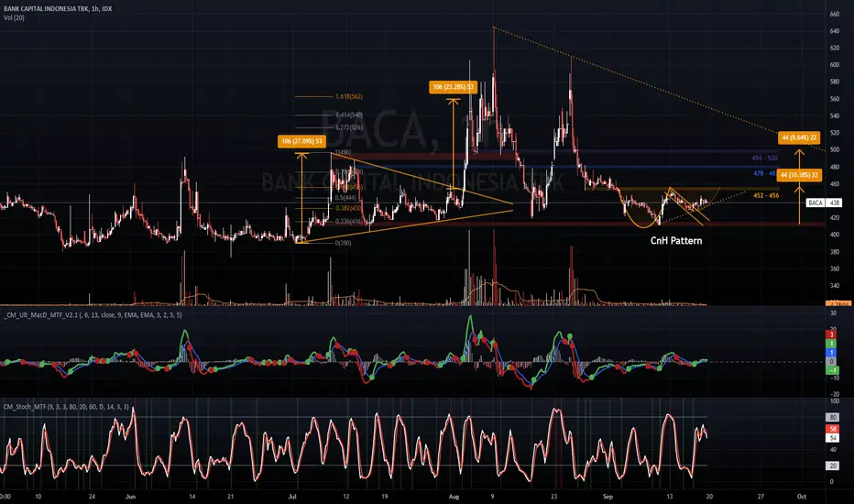Click 600 on the price axis
This screenshot has height=504, width=854.
[x=835, y=65]
